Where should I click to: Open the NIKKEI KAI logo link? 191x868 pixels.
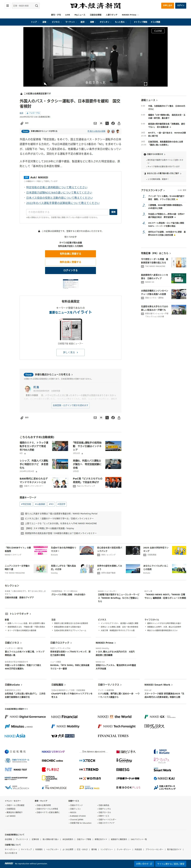click(164, 778)
